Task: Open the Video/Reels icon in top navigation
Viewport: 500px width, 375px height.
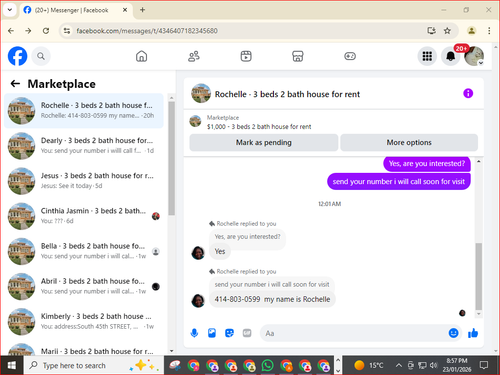Action: click(x=246, y=56)
